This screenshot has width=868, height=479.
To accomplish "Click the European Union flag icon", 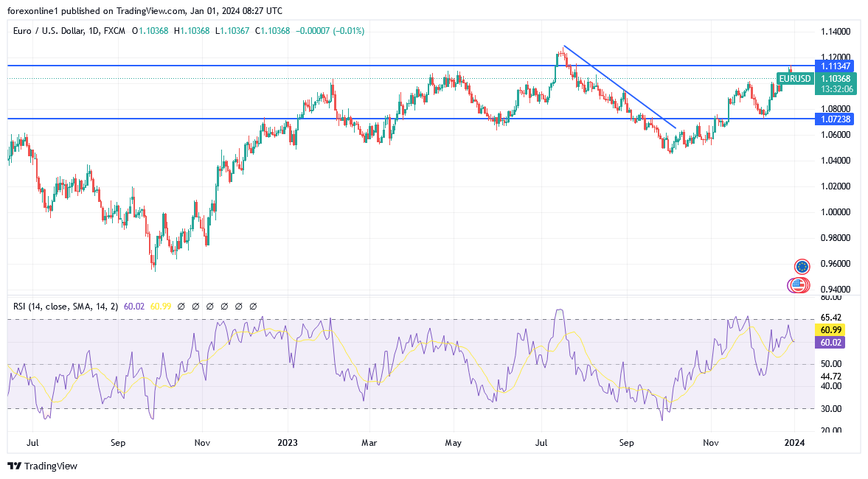I will pos(802,267).
